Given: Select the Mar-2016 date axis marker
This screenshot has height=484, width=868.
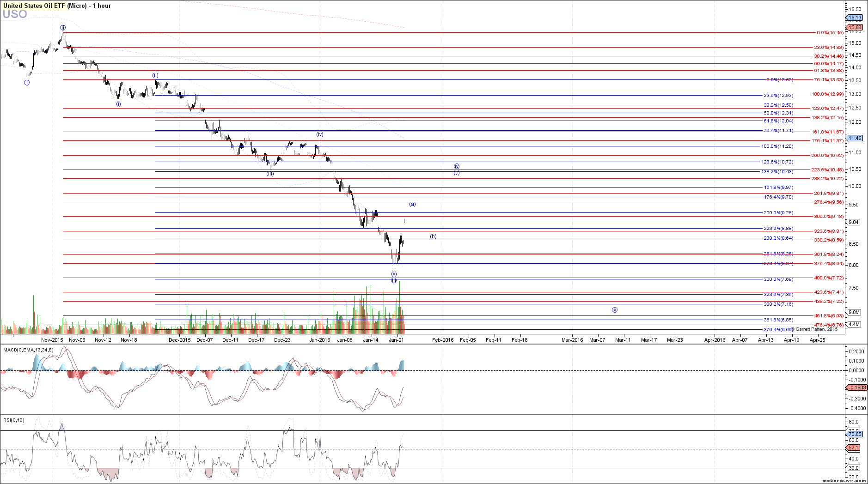Looking at the screenshot, I should [x=572, y=340].
